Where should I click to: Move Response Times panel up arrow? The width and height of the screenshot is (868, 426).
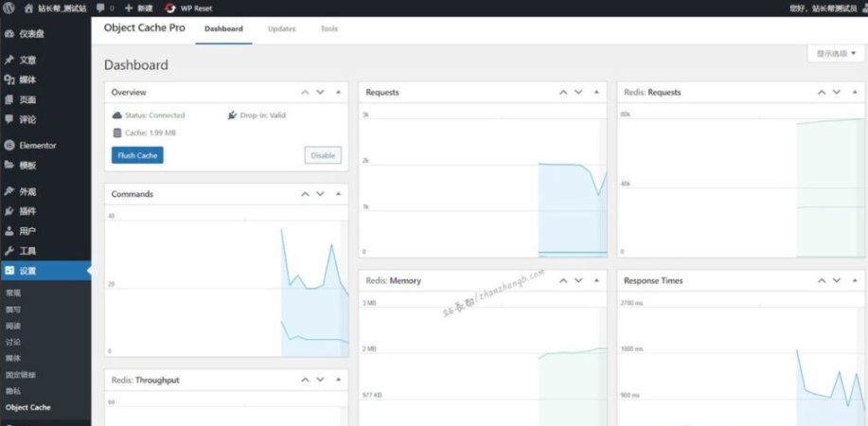[x=822, y=281]
